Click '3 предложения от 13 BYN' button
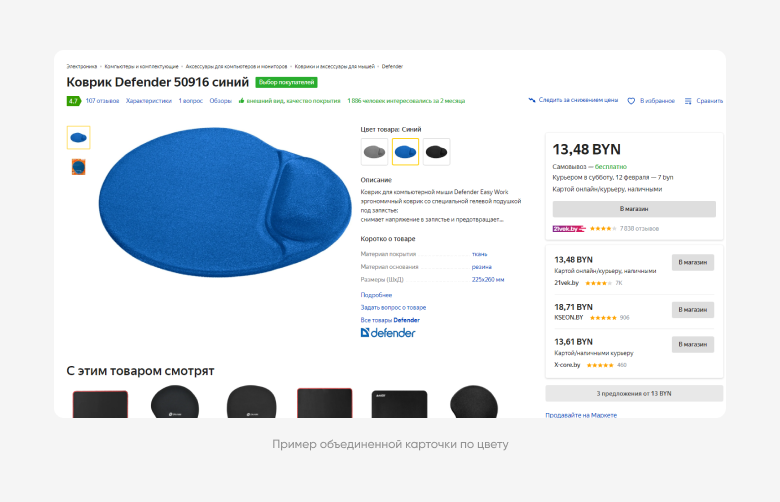The width and height of the screenshot is (780, 502). pos(634,394)
